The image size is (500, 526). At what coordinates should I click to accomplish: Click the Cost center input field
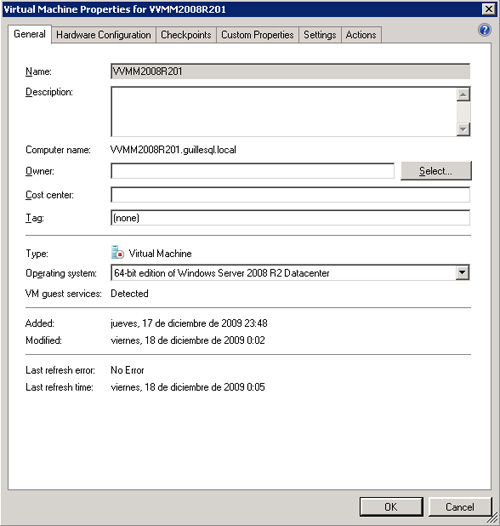pos(290,195)
